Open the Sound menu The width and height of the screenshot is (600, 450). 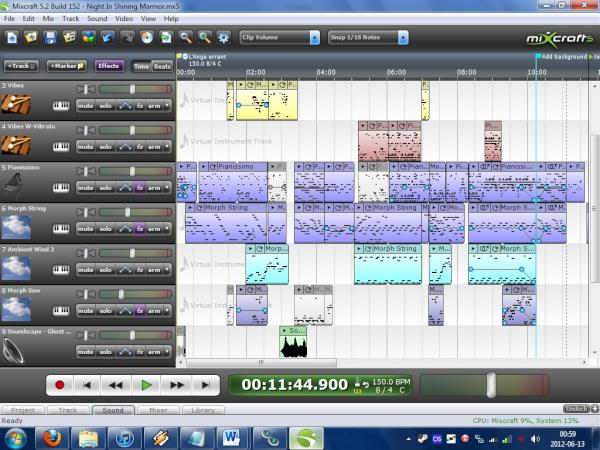(97, 19)
